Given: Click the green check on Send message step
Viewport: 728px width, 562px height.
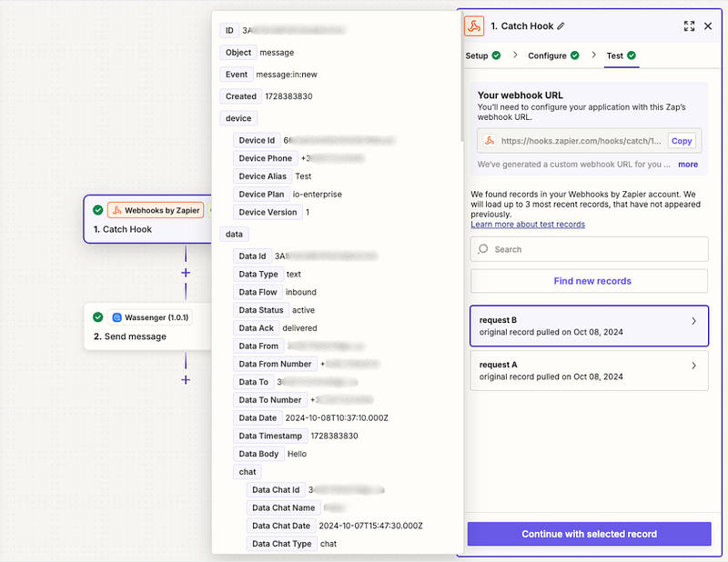Looking at the screenshot, I should coord(98,317).
